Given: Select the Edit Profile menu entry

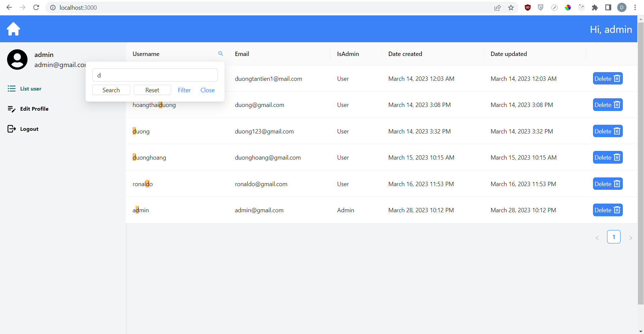Looking at the screenshot, I should (34, 109).
